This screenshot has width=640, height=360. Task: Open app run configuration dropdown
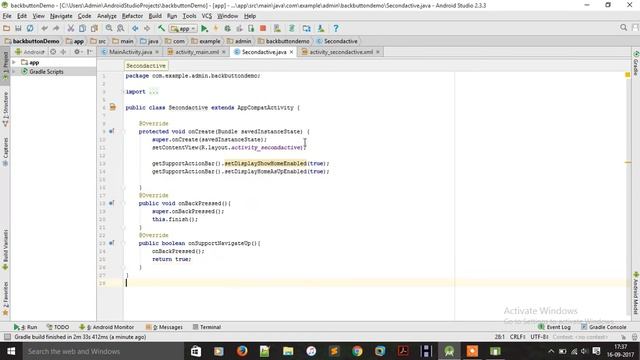(183, 29)
